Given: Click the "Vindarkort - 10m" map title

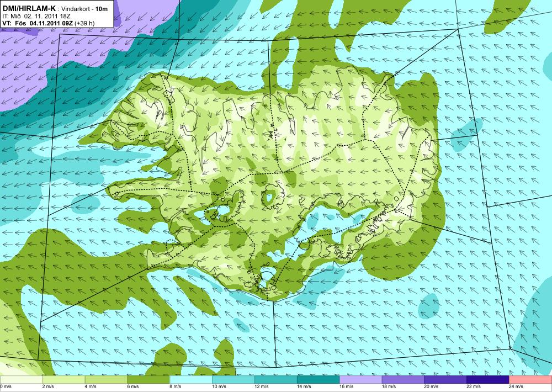Looking at the screenshot, I should (x=85, y=9).
